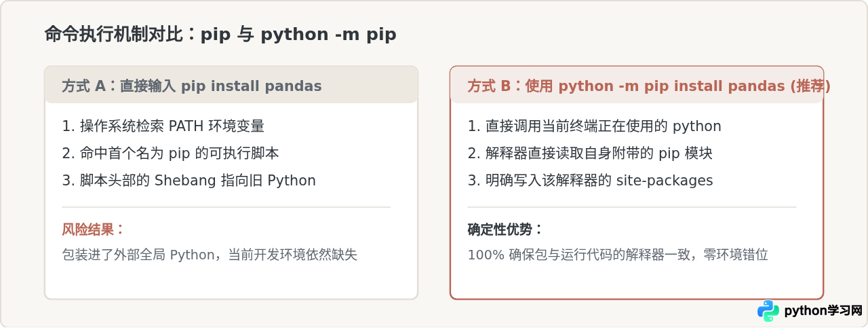
Task: Click the title 命令执行机制对比：pip 与 python -m pip
Action: pyautogui.click(x=220, y=34)
